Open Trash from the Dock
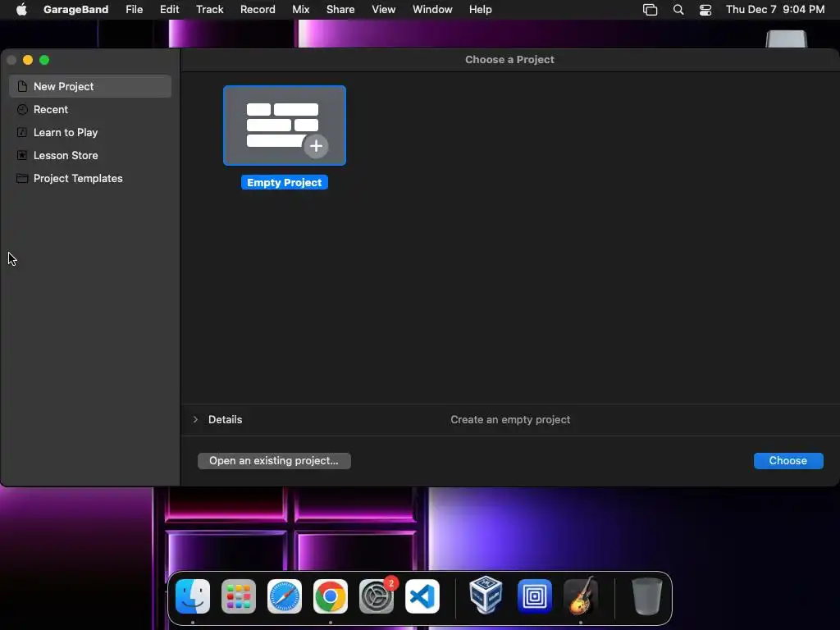840x630 pixels. click(x=646, y=596)
